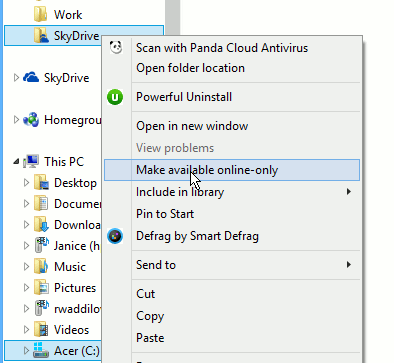Click Make available online-only
394x363 pixels.
(232, 170)
